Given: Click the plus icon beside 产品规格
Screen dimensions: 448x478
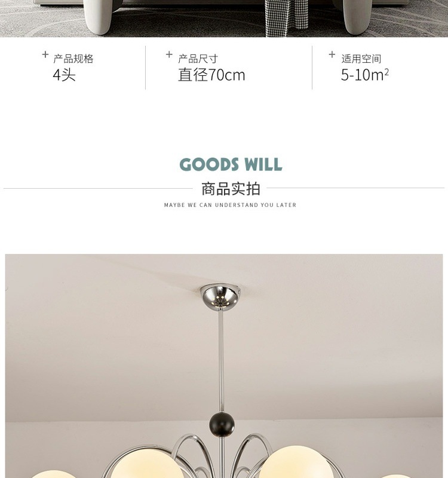Looking at the screenshot, I should [x=45, y=54].
